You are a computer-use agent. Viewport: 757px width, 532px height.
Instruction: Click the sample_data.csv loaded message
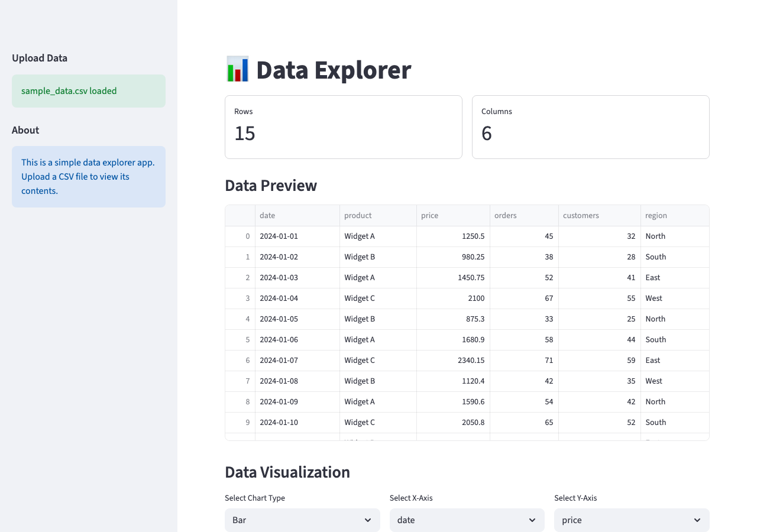click(69, 91)
